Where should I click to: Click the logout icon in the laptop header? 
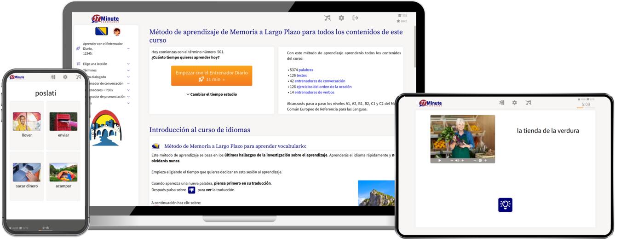pyautogui.click(x=355, y=18)
